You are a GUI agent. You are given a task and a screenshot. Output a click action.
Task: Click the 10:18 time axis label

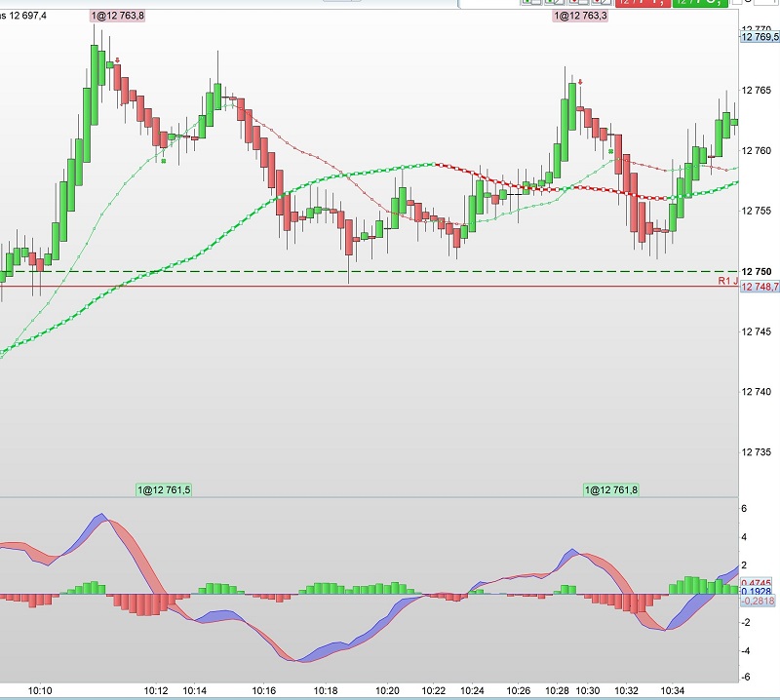click(x=326, y=690)
